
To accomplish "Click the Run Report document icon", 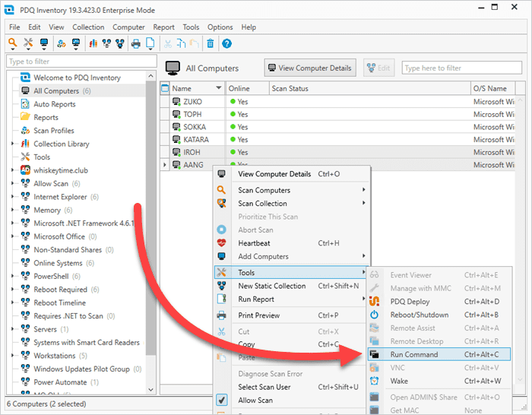I will click(x=222, y=299).
